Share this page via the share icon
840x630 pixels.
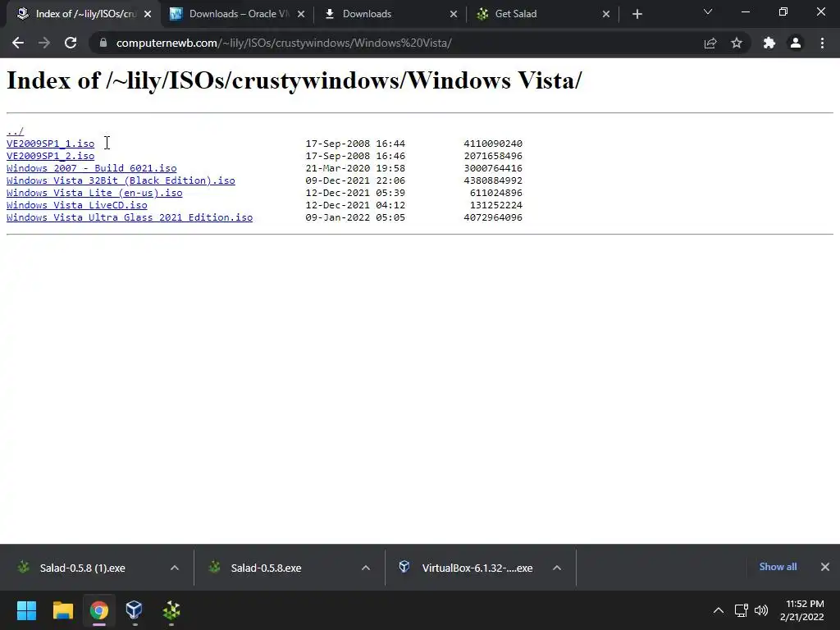click(x=710, y=43)
